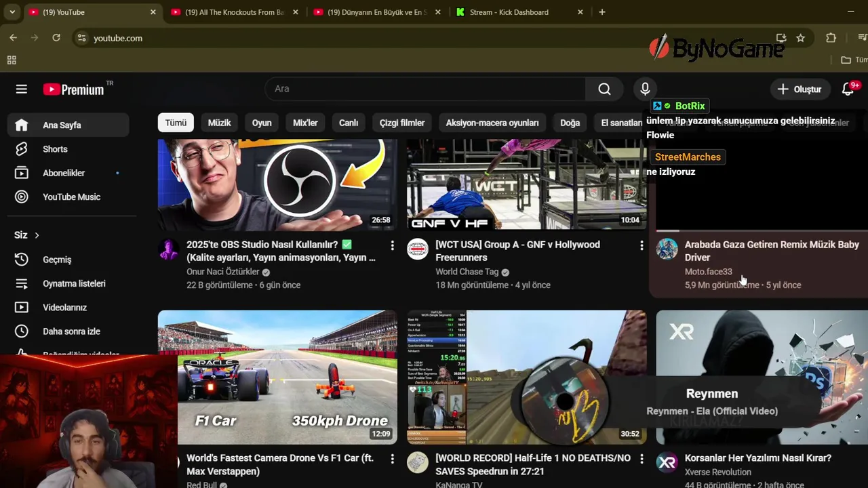
Task: Open the Onur Naci Öztürker channel avatar
Action: point(169,249)
